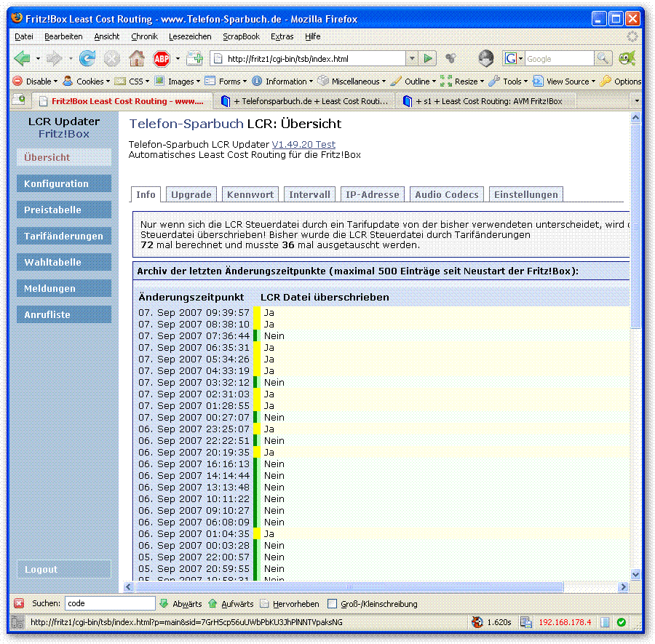The height and width of the screenshot is (644, 655).
Task: Switch to the Telefonsparbuch.de browser tab
Action: tap(304, 101)
